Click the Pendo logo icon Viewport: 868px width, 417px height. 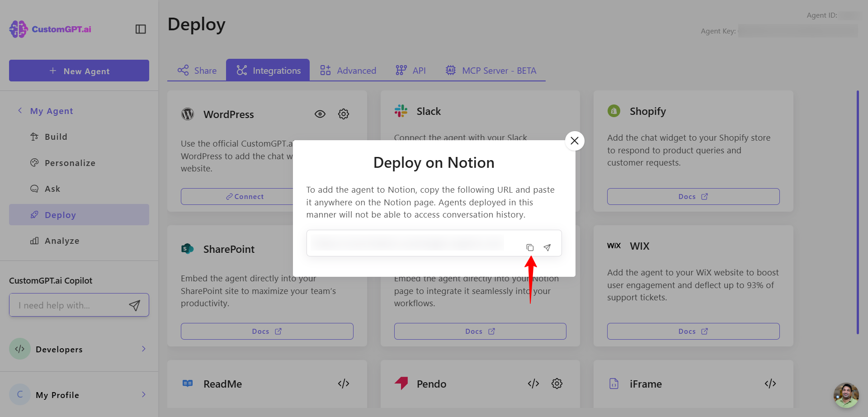(401, 384)
